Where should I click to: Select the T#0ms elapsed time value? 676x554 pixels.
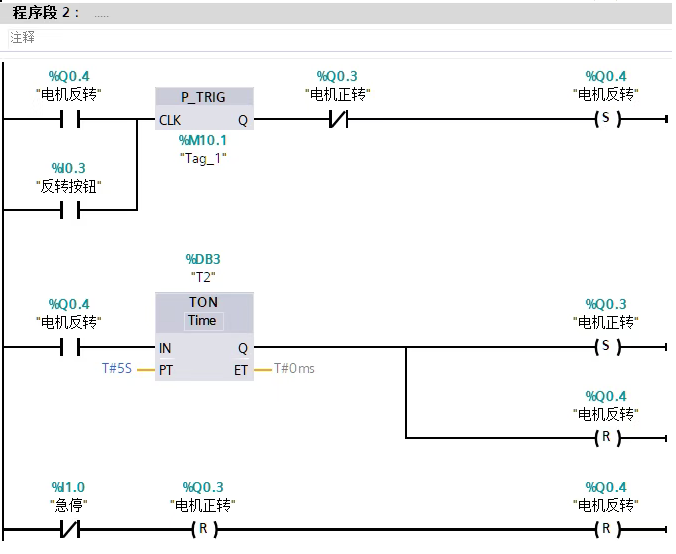[x=294, y=369]
